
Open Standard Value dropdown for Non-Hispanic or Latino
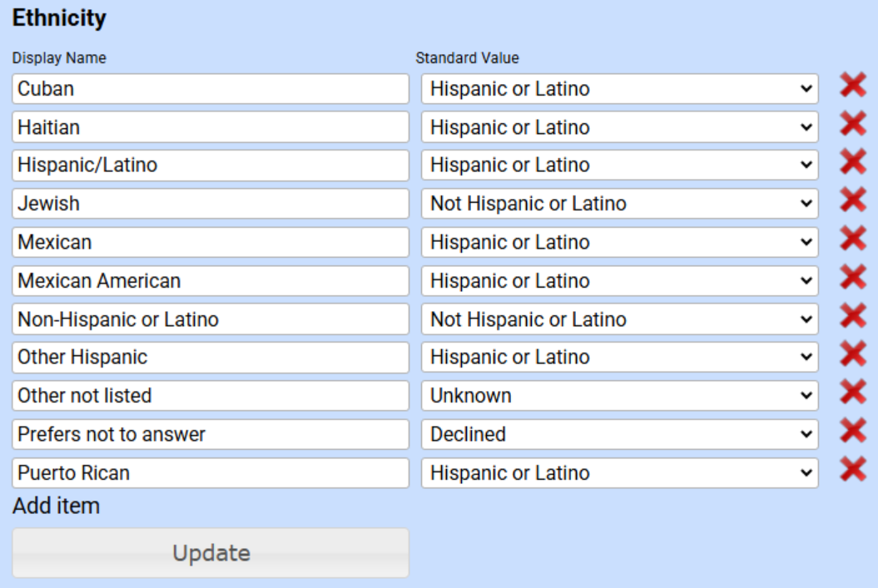click(619, 319)
